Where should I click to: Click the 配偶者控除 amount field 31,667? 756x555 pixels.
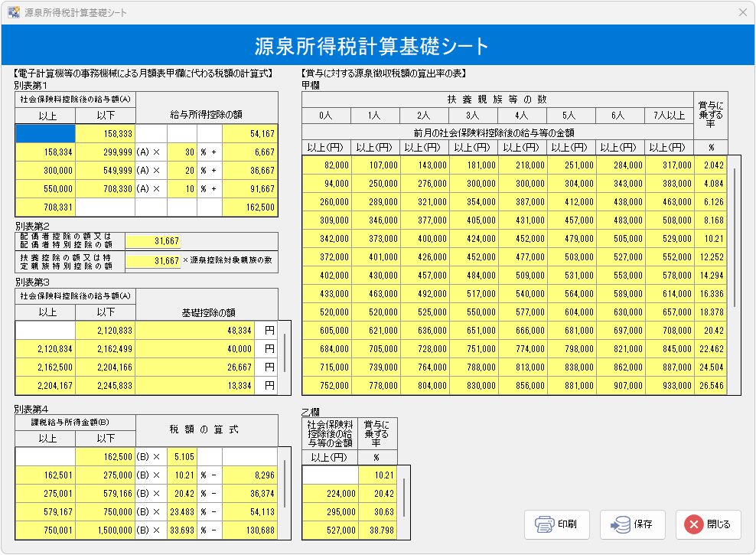pyautogui.click(x=153, y=242)
